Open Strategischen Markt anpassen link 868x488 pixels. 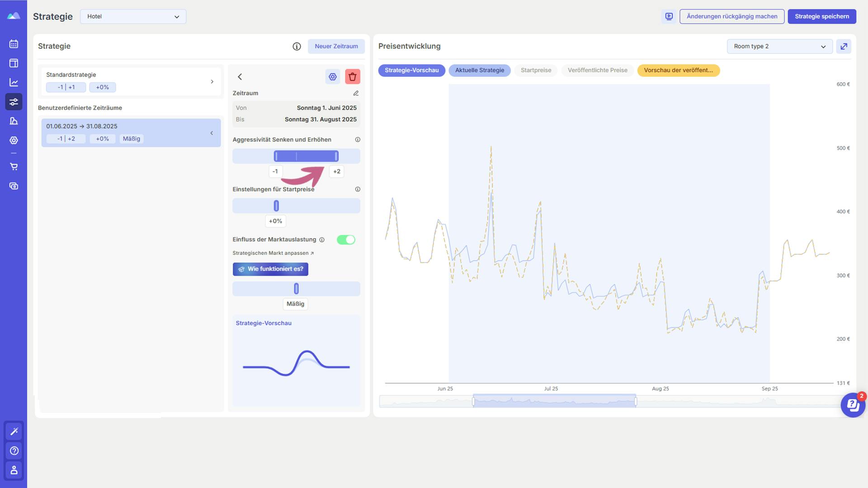[x=273, y=253]
